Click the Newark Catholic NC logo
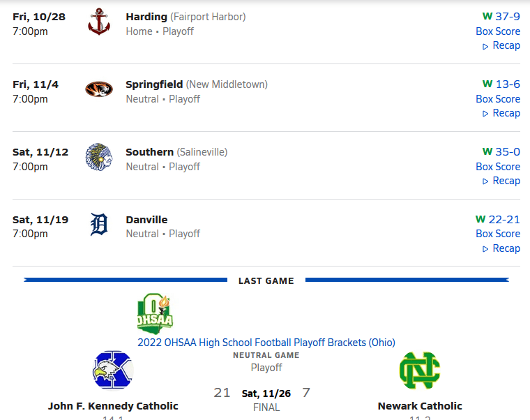Screen dimensions: 530x420 coord(419,370)
